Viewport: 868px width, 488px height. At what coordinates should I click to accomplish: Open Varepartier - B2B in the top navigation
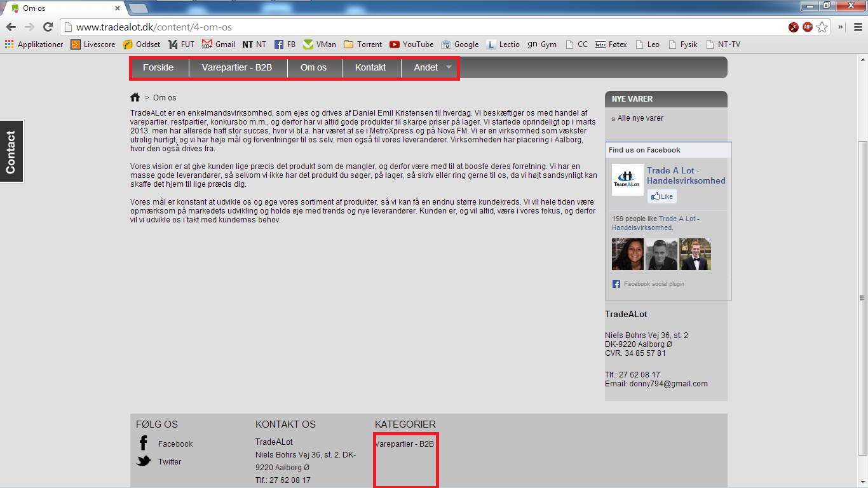237,67
